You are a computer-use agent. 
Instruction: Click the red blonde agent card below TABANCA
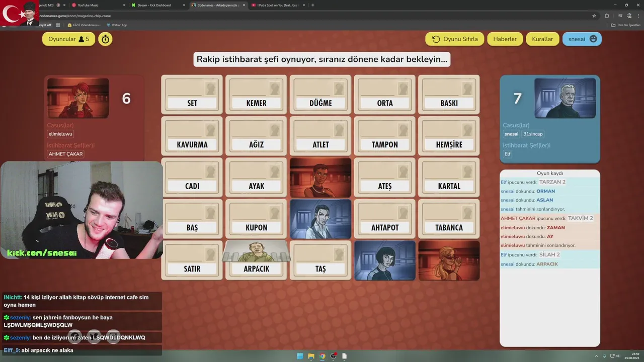(x=449, y=260)
